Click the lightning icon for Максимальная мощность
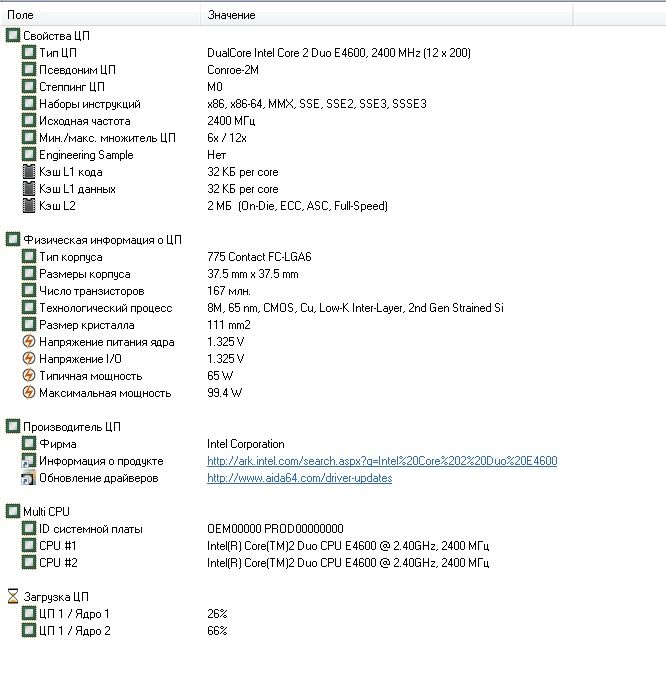Image resolution: width=666 pixels, height=679 pixels. pyautogui.click(x=29, y=392)
